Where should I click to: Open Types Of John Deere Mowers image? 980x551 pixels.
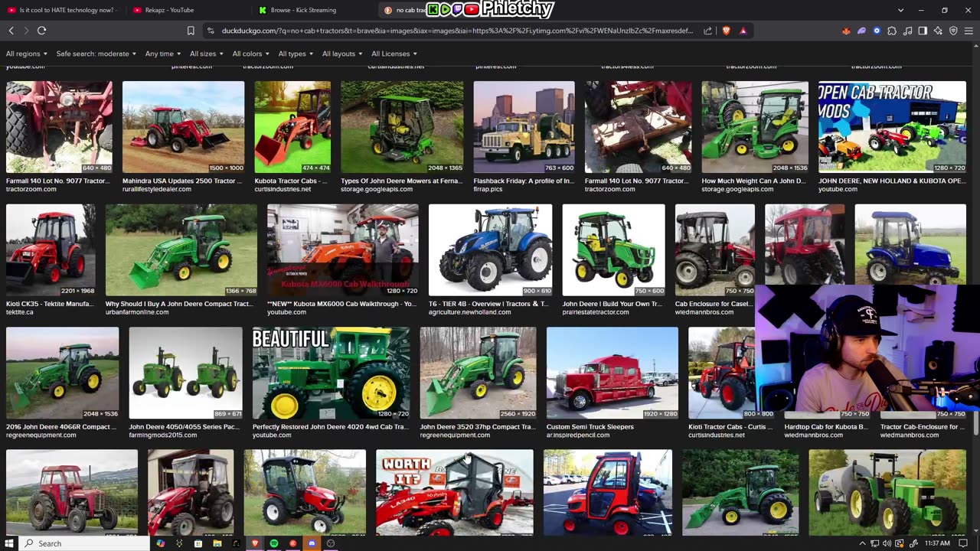point(402,127)
